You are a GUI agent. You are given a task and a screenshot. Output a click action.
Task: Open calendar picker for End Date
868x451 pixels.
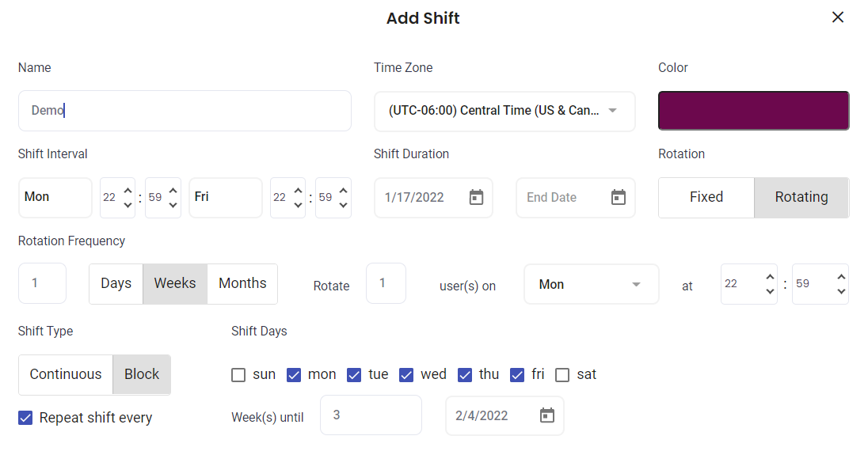619,197
